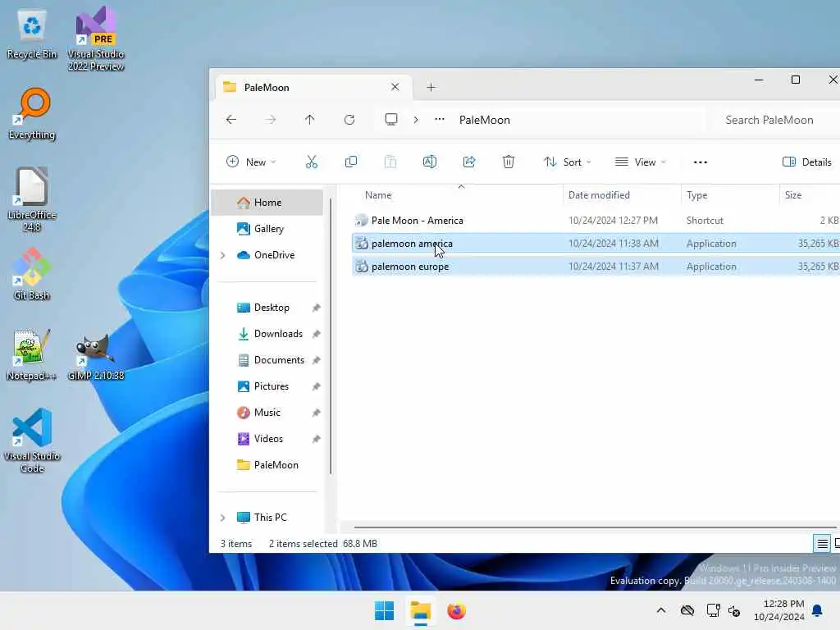
Task: Refresh the PaleMoon folder view
Action: 349,120
